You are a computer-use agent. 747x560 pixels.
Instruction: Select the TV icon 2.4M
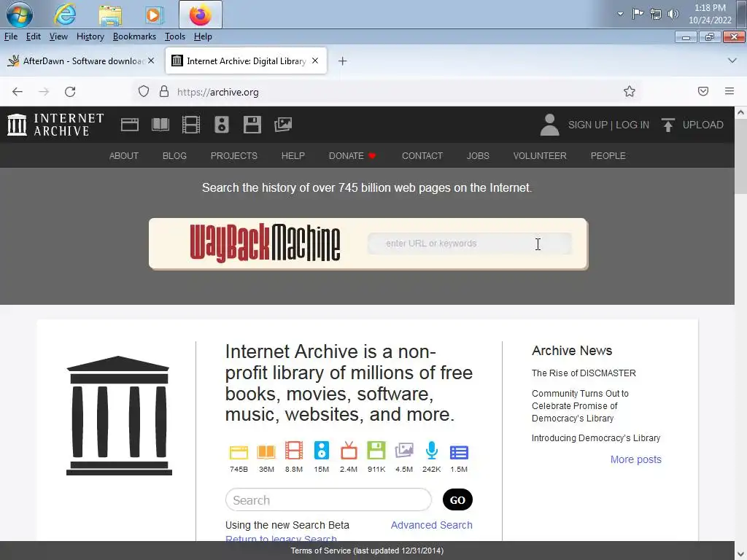pos(349,451)
